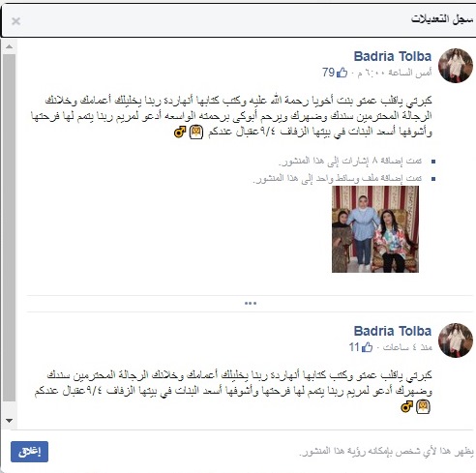Click the سجل التعديلات dialog title
This screenshot has height=473, width=476.
pyautogui.click(x=442, y=19)
